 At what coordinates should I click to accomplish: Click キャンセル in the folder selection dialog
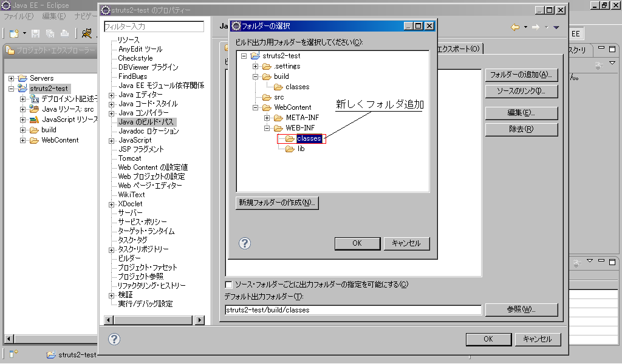tap(406, 243)
